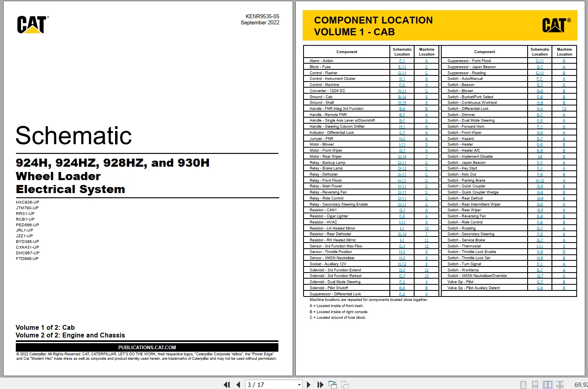The height and width of the screenshot is (389, 588).
Task: Open schematic link H-11 for Converter - 12/24 DC
Action: click(402, 91)
